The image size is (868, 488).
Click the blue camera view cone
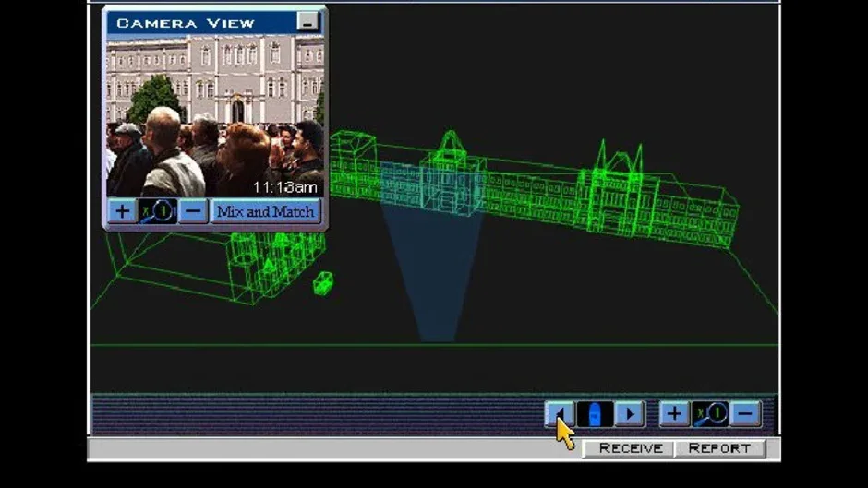[x=436, y=271]
